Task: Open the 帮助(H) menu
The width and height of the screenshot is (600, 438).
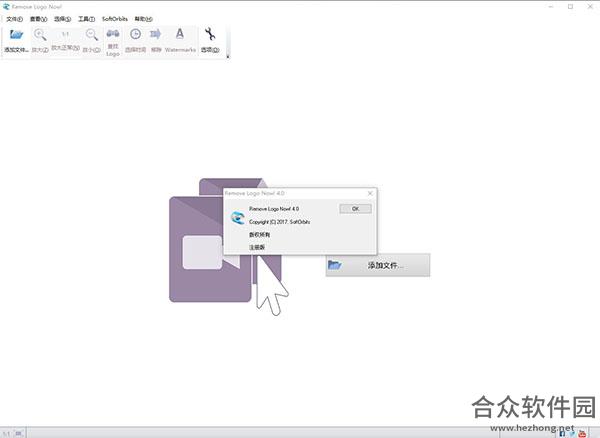Action: [x=143, y=19]
